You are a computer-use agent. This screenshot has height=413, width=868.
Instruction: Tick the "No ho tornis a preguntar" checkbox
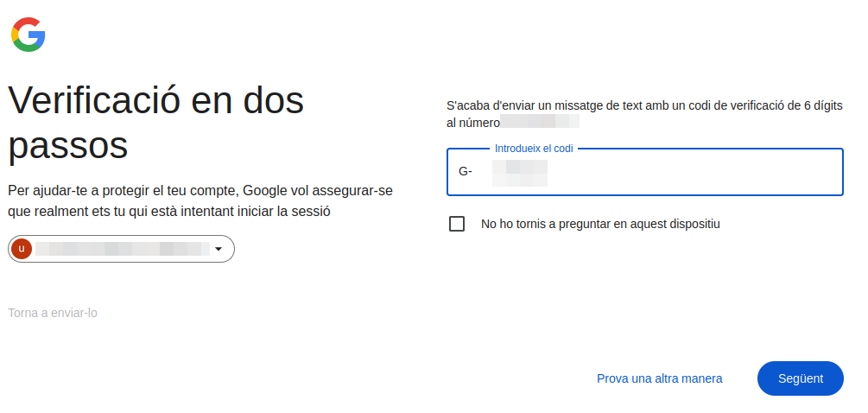click(x=457, y=224)
